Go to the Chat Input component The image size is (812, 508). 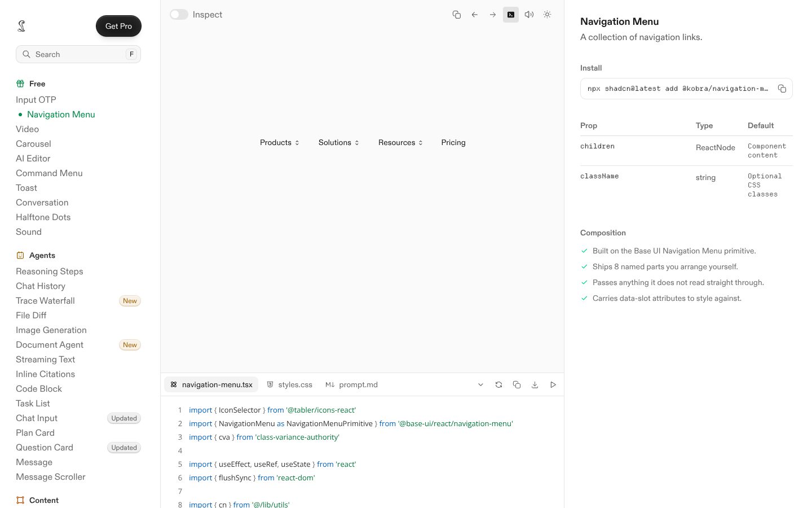pyautogui.click(x=37, y=418)
